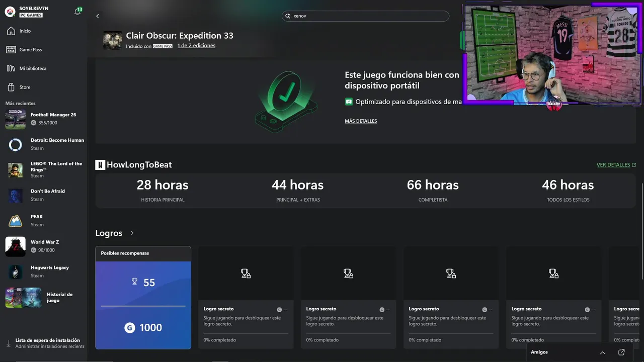Click the Historial de juego thumbnails
Viewport: 644px width, 362px height.
click(x=23, y=297)
